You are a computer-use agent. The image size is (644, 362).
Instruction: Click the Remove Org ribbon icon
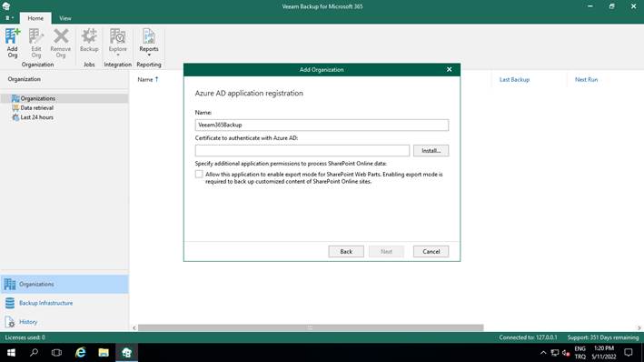click(61, 43)
